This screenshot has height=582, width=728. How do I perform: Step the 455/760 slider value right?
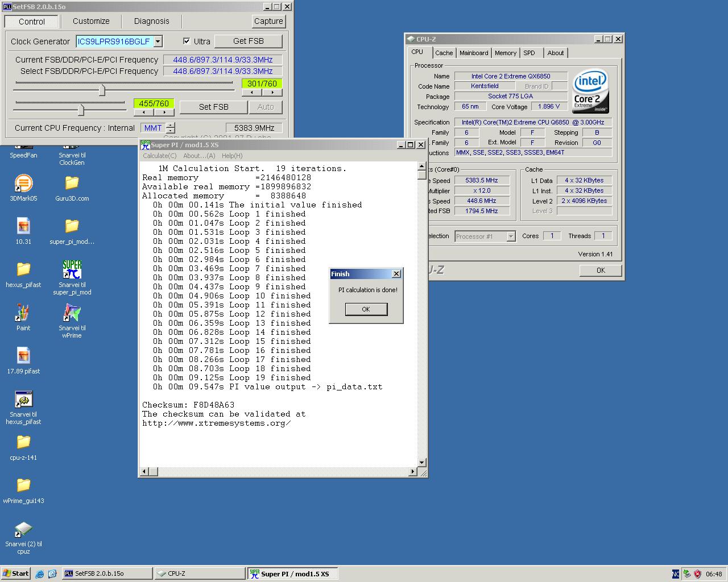click(164, 112)
